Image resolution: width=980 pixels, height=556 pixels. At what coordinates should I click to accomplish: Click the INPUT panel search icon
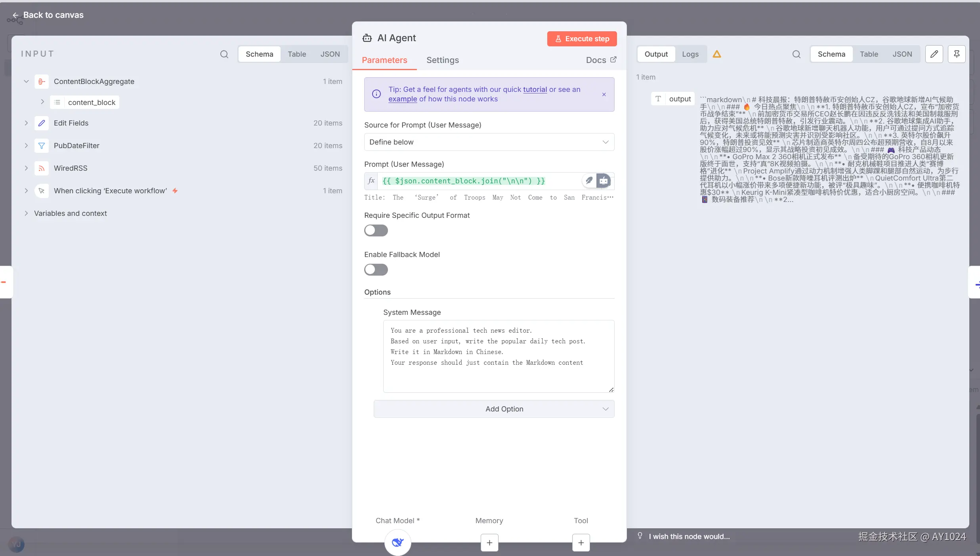point(224,54)
